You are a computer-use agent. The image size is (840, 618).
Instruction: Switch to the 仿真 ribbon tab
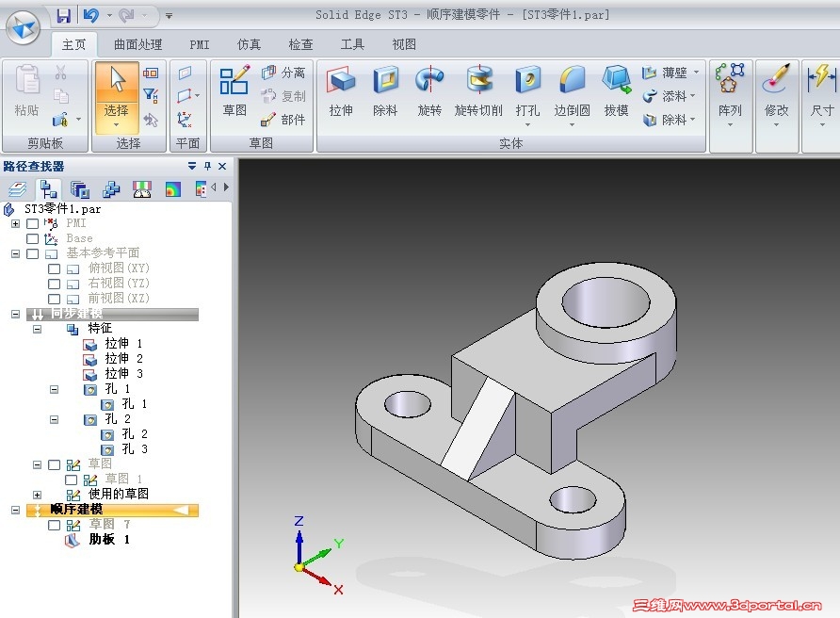point(250,44)
